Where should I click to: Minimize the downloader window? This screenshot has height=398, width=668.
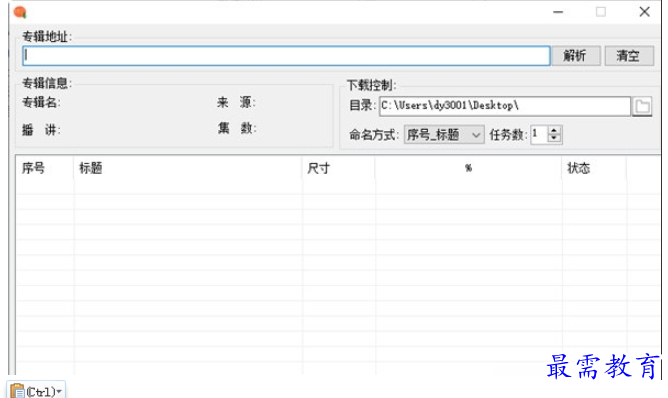558,12
